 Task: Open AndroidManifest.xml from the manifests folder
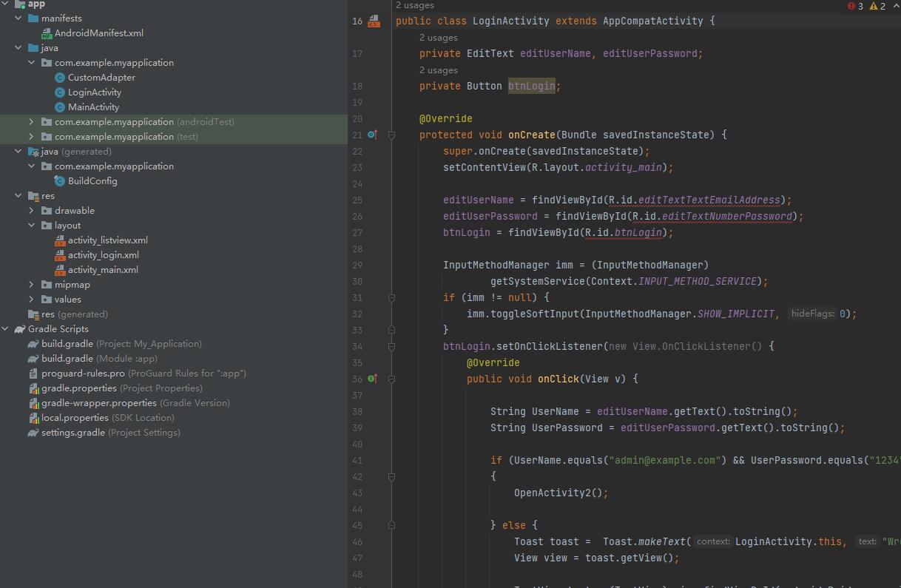[98, 33]
